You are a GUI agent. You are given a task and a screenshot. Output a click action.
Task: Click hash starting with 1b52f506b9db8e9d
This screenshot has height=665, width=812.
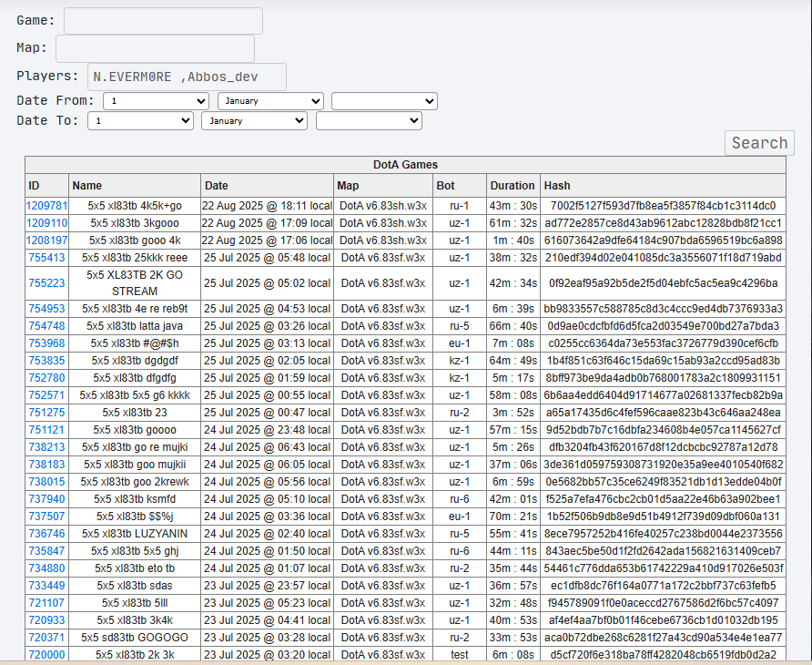(663, 517)
